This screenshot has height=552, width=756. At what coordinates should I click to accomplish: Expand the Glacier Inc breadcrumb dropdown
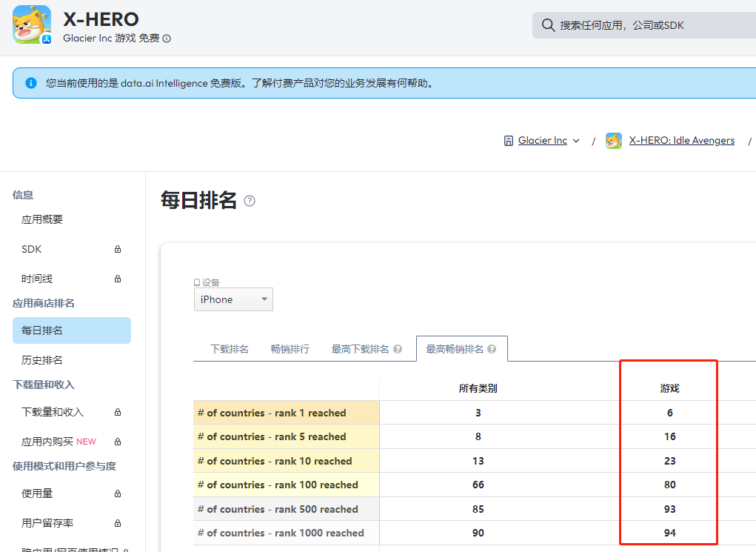pyautogui.click(x=576, y=141)
